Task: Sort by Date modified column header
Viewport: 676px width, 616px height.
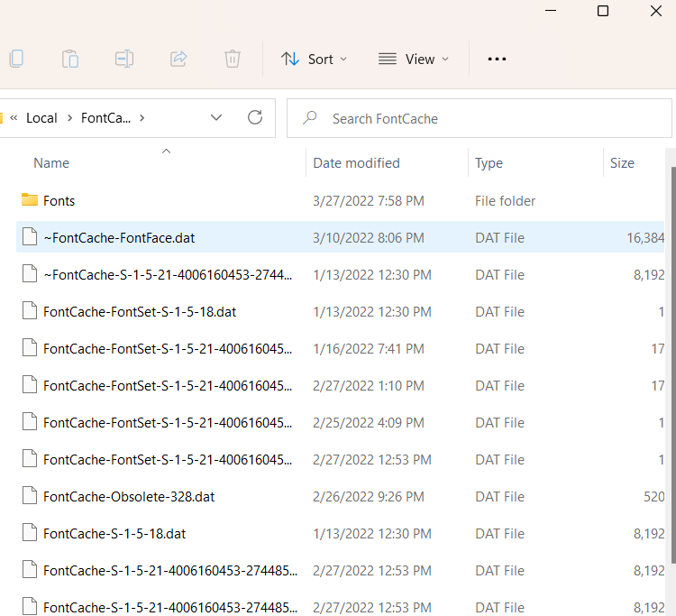Action: click(x=356, y=163)
